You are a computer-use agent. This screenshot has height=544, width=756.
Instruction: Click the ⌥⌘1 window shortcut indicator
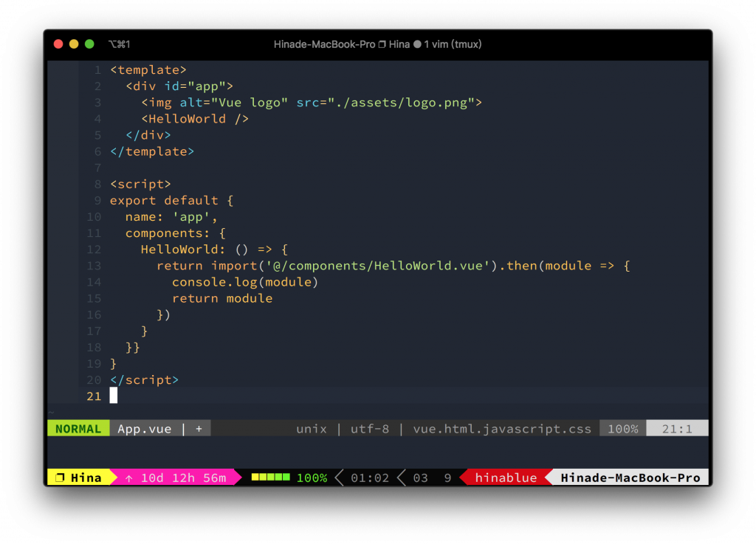[x=119, y=44]
